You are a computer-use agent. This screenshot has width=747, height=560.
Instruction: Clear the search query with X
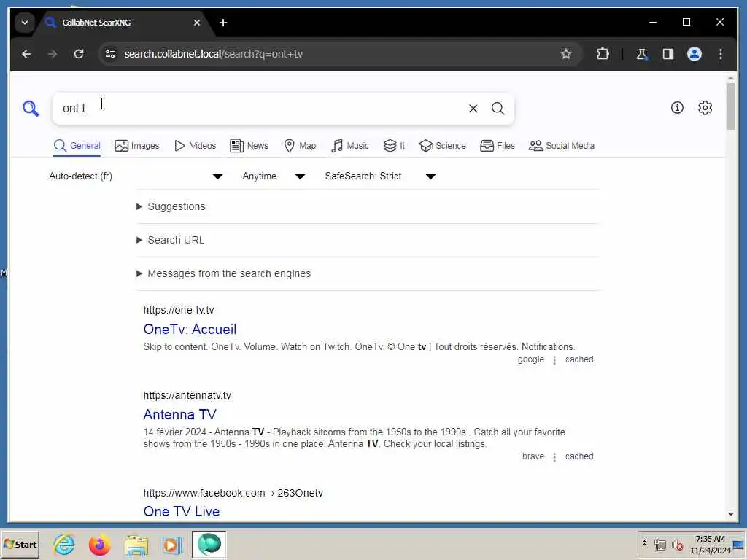click(473, 109)
